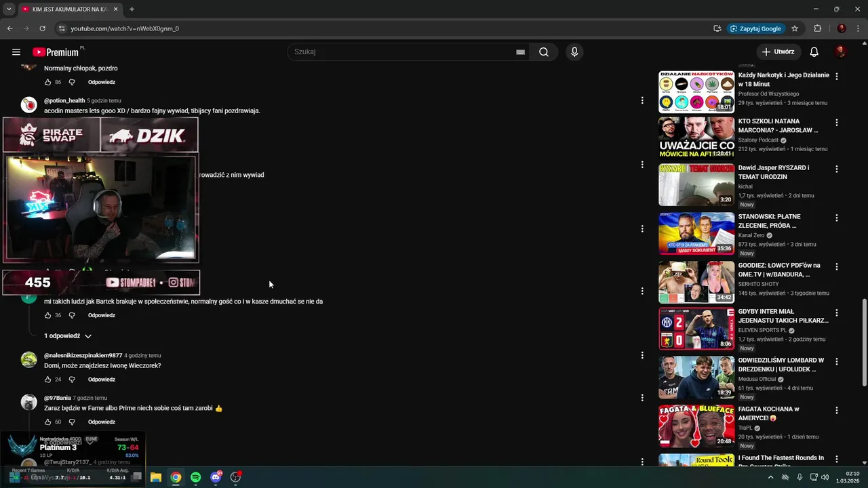Like the @97Bania comment
Image resolution: width=868 pixels, height=488 pixels.
click(x=47, y=422)
